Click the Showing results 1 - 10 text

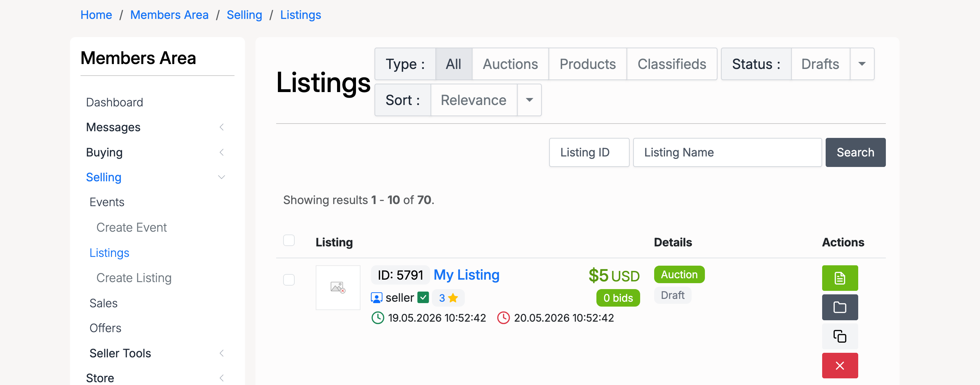(358, 200)
